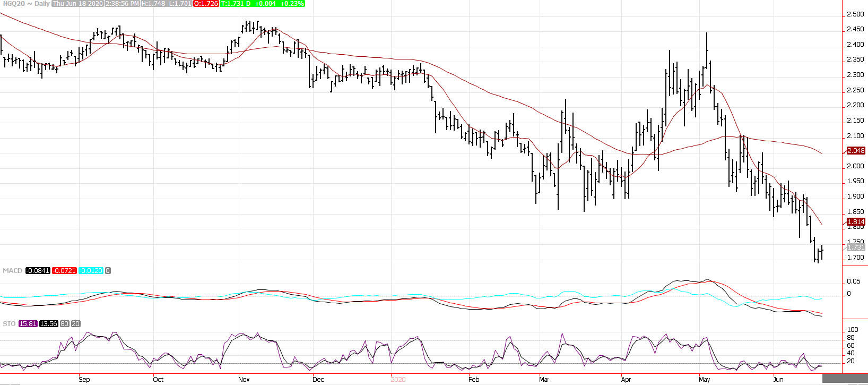Click the red O:1.726 open badge
Viewport: 868px width, 385px height.
(x=205, y=4)
